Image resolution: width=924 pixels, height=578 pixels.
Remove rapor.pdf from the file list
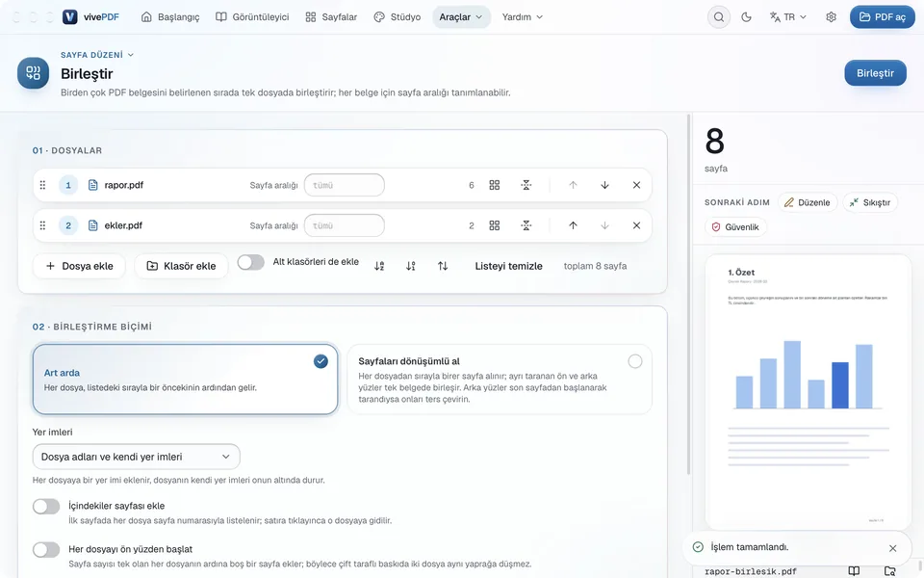[x=636, y=185]
